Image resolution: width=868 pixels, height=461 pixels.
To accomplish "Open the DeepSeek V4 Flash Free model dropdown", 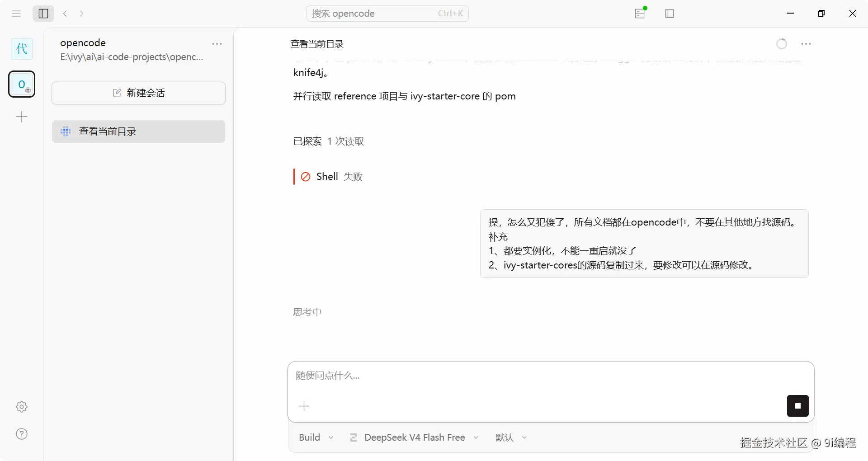I will [x=414, y=437].
